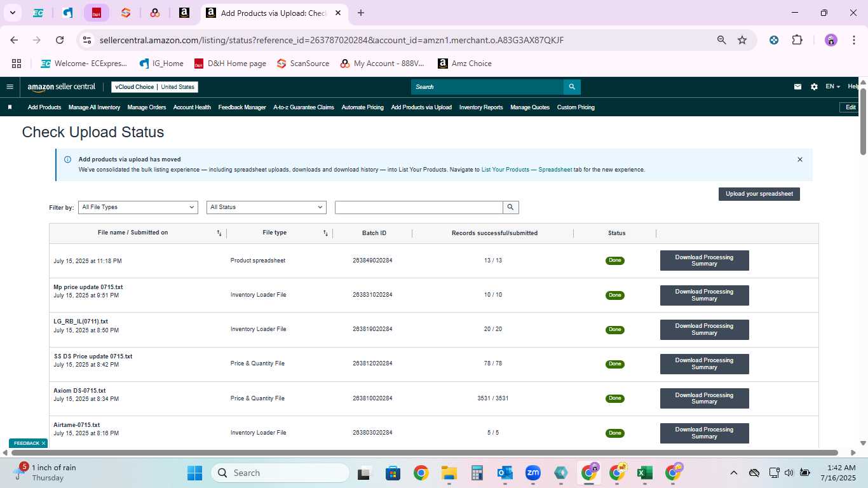Download summary for Product spreadsheet row
868x488 pixels.
pyautogui.click(x=704, y=261)
